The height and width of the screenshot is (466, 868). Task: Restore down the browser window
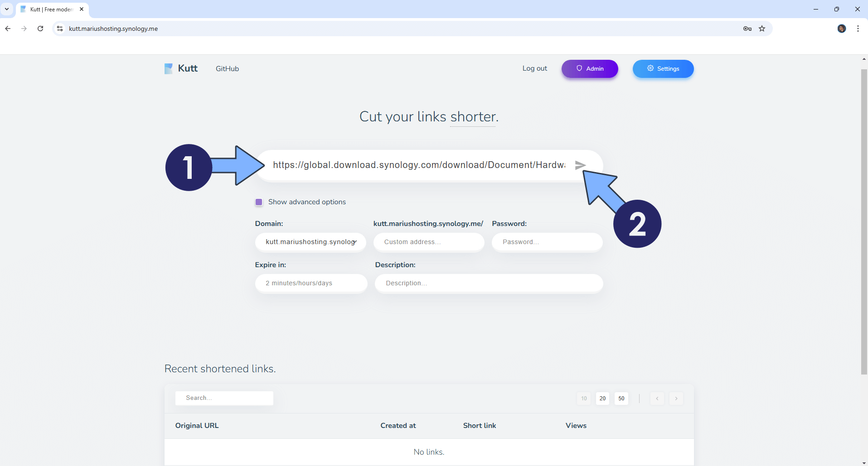click(x=837, y=9)
